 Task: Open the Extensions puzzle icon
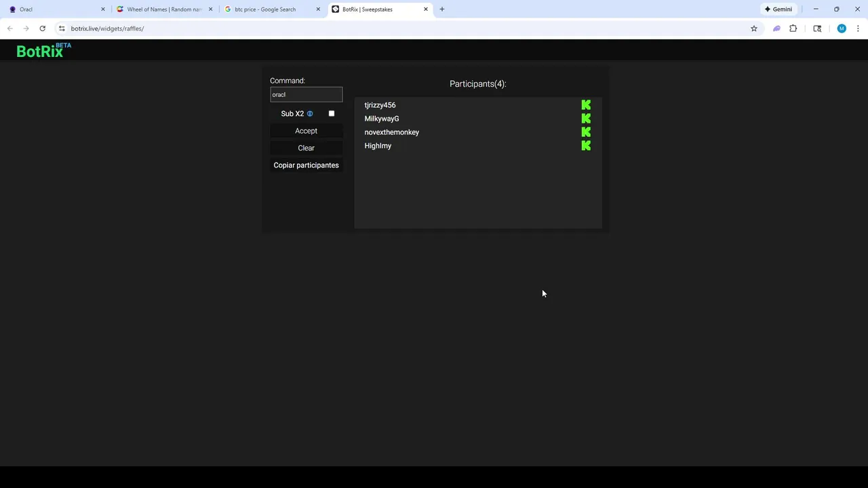[x=793, y=28]
